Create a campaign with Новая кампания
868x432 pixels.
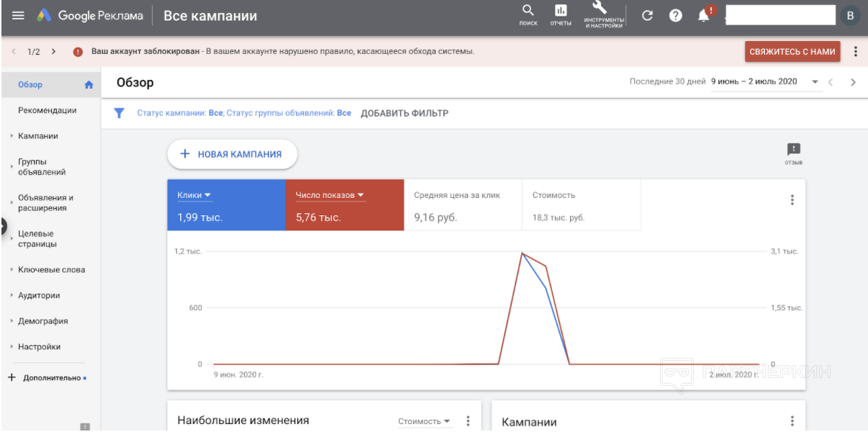coord(232,154)
